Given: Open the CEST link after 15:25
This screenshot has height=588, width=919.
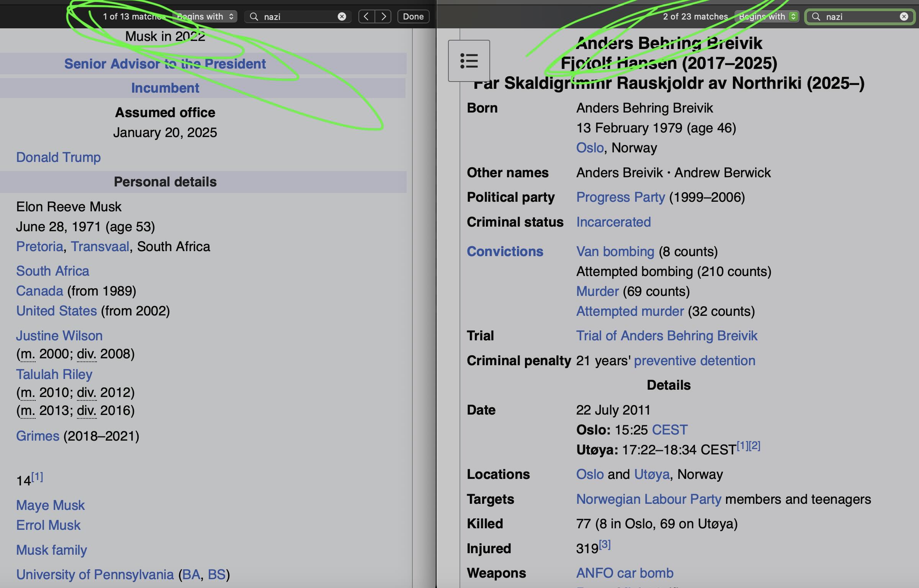Looking at the screenshot, I should point(670,430).
